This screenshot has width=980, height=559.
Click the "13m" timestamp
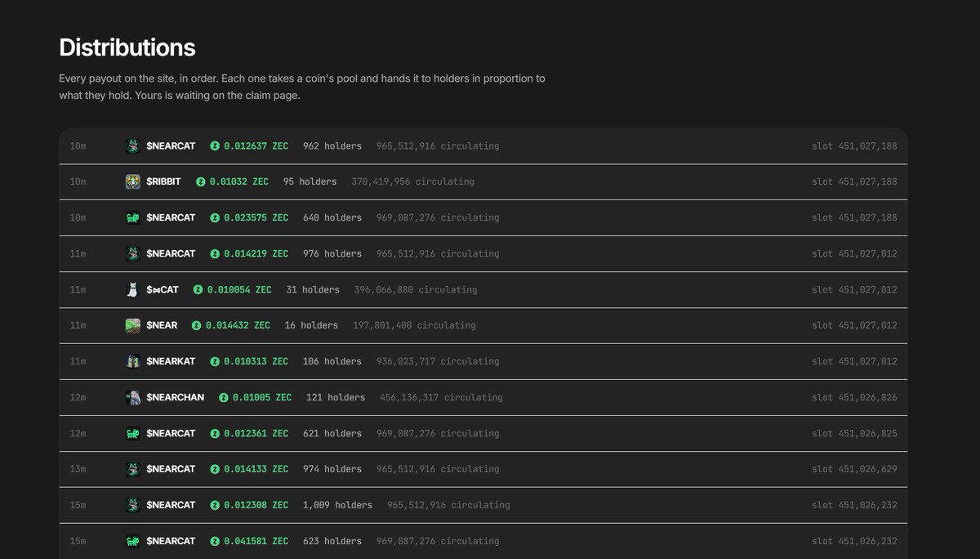78,469
